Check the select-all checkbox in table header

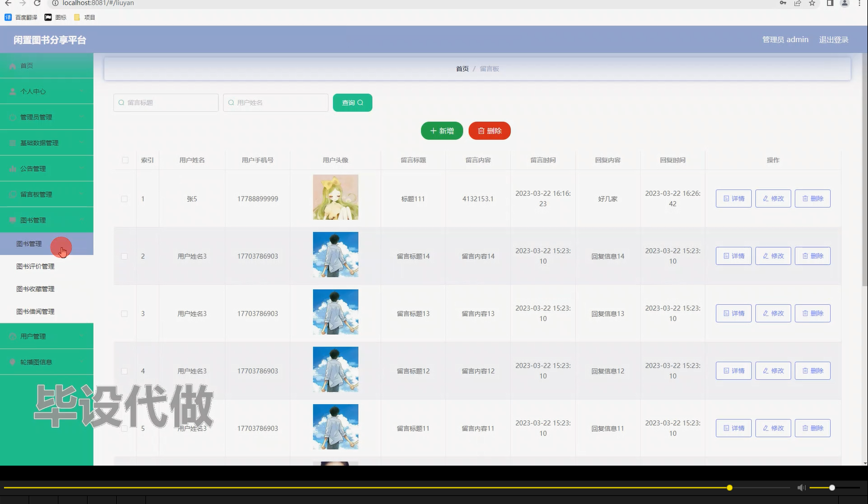point(124,160)
